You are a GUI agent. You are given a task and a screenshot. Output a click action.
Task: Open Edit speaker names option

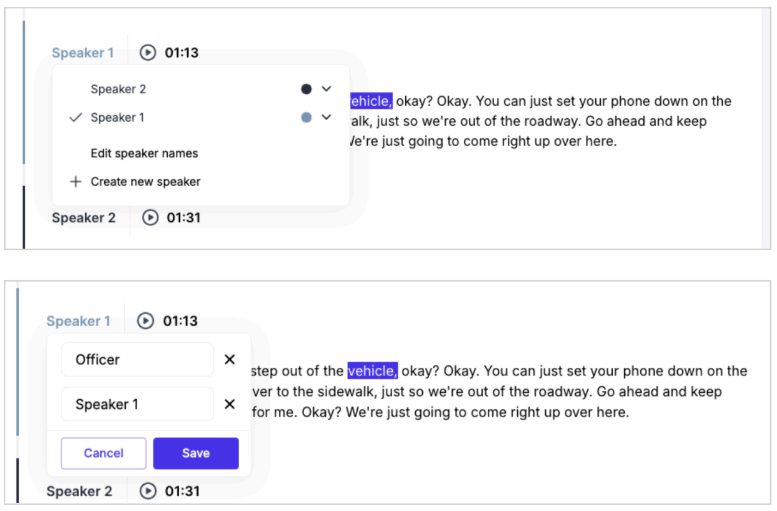pos(144,153)
